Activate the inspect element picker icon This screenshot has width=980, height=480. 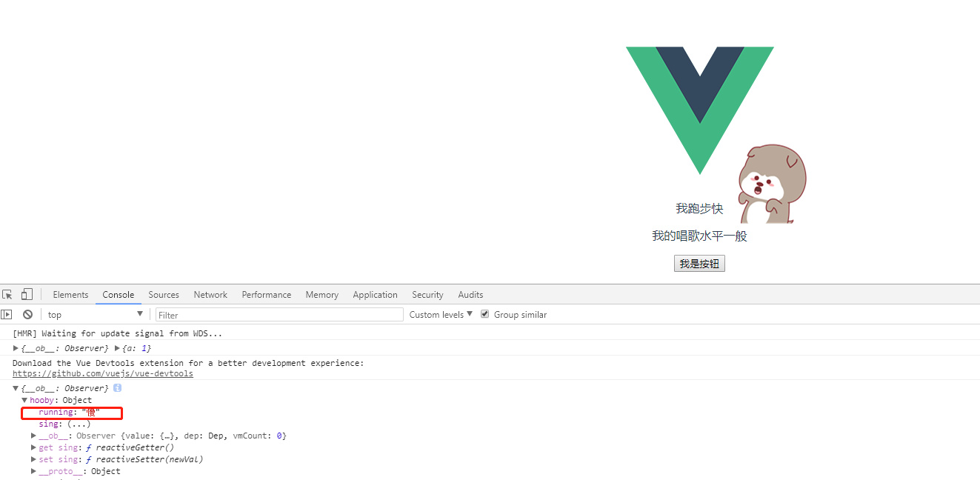pyautogui.click(x=7, y=294)
